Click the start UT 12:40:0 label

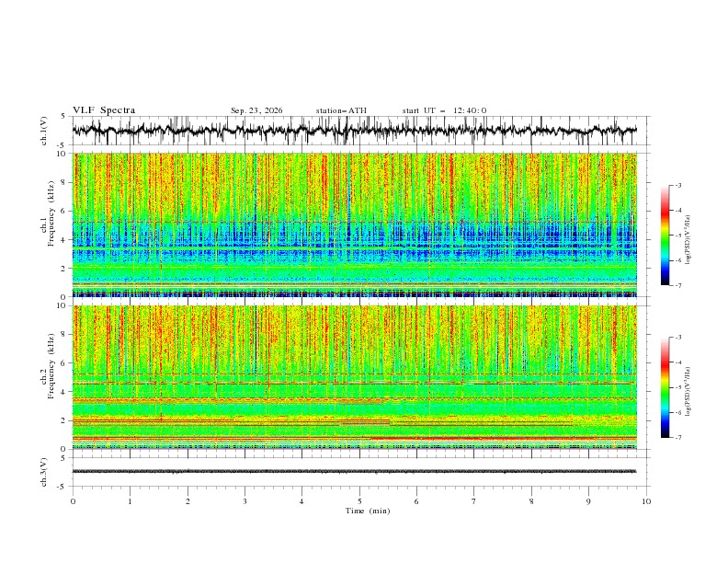444,110
